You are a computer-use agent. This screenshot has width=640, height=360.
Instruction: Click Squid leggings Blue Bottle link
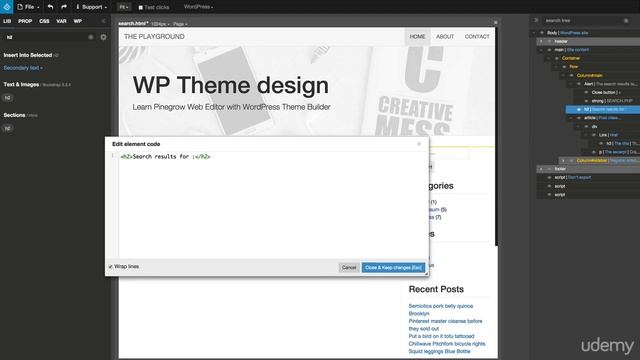click(439, 351)
